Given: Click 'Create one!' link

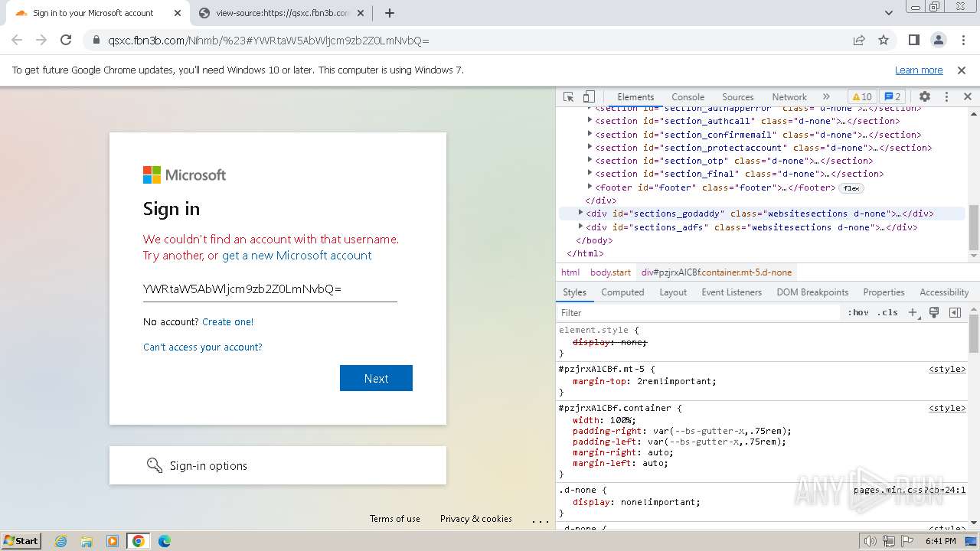Looking at the screenshot, I should (227, 321).
